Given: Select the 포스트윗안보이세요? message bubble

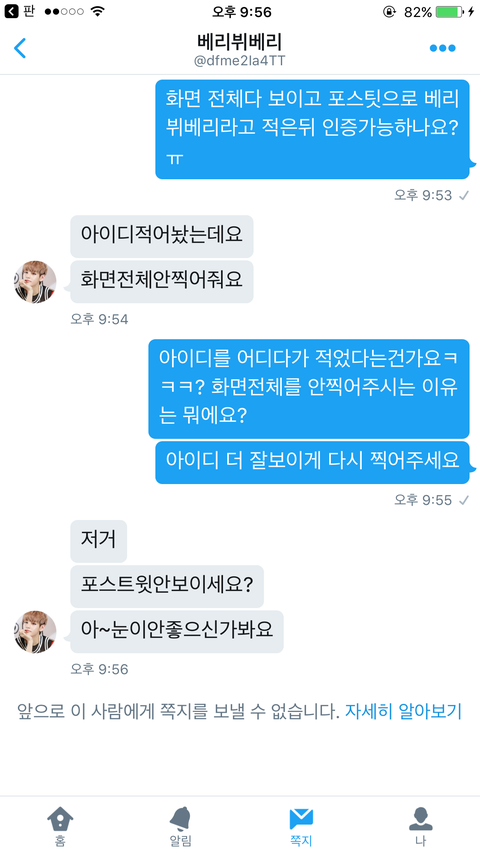Looking at the screenshot, I should [x=167, y=586].
